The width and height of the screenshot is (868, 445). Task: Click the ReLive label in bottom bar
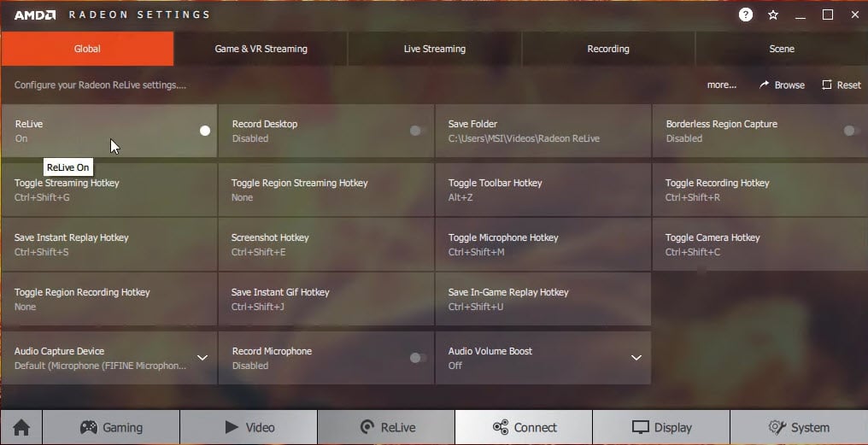coord(398,428)
